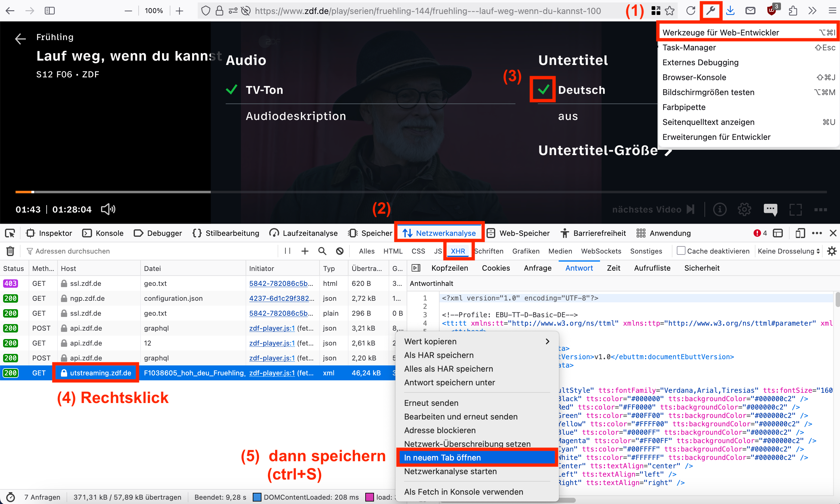Click the shield tracking protection icon
The height and width of the screenshot is (504, 840).
205,11
